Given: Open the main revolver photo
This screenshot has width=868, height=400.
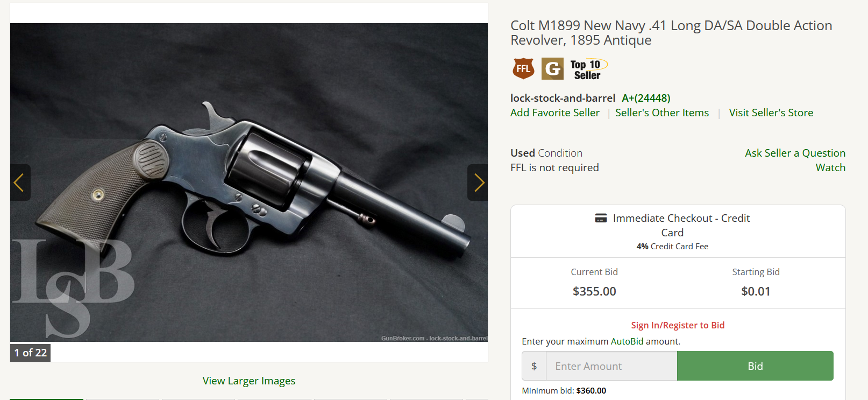Looking at the screenshot, I should (249, 183).
